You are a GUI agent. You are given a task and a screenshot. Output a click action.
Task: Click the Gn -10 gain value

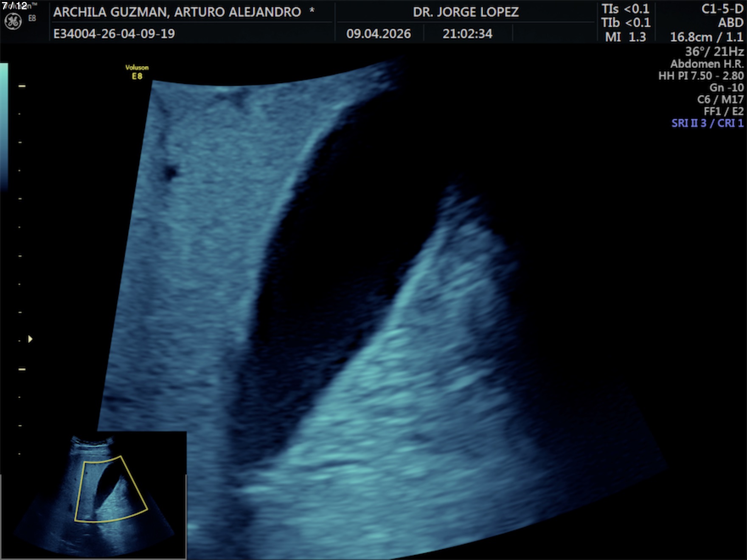pyautogui.click(x=726, y=88)
